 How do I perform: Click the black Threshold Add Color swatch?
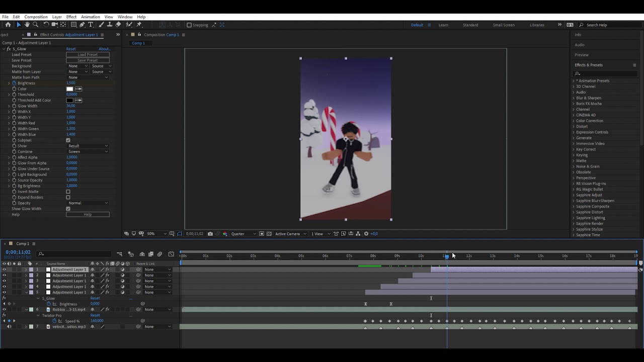tap(69, 101)
